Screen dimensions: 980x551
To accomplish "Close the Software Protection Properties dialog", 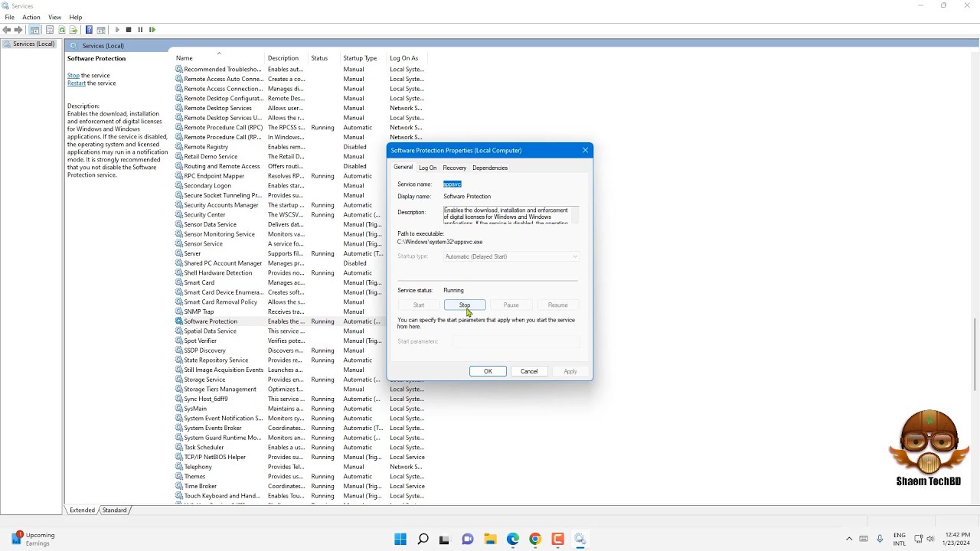I will click(x=585, y=150).
